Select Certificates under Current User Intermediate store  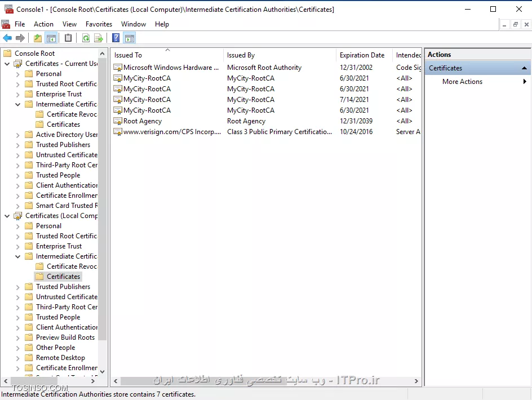coord(64,124)
